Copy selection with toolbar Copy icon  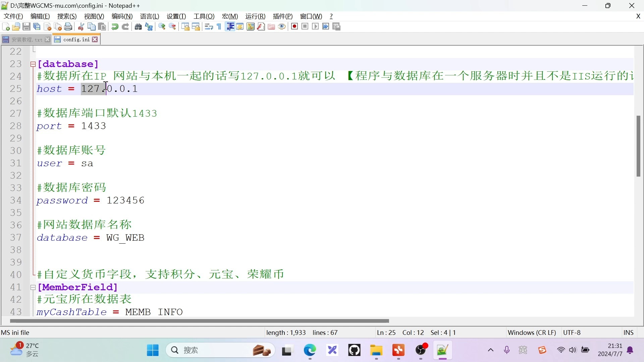click(x=92, y=27)
